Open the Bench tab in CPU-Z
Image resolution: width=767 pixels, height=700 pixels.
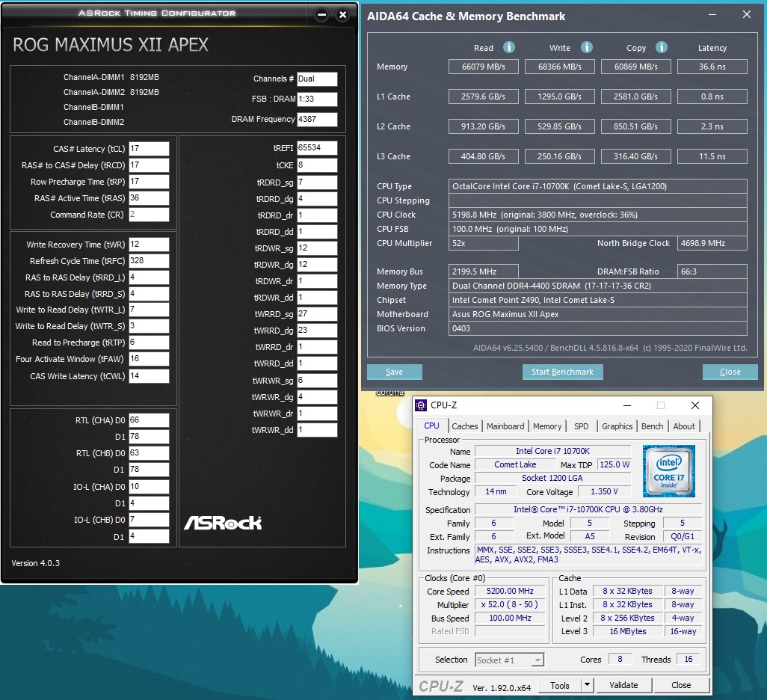[x=652, y=426]
